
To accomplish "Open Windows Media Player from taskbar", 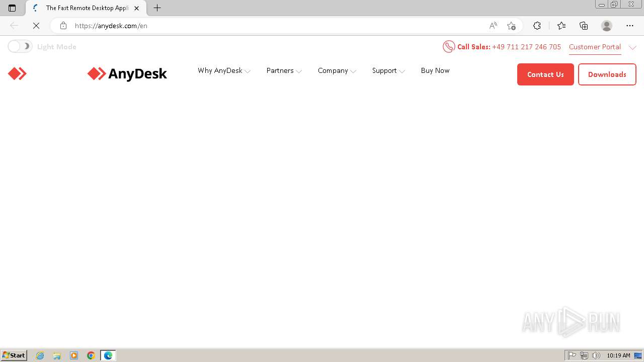I will point(74,355).
